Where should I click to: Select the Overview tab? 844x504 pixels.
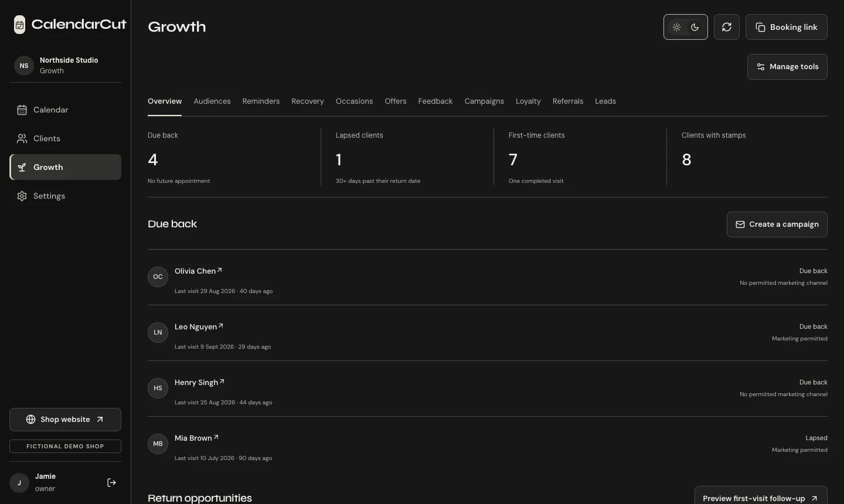coord(165,101)
